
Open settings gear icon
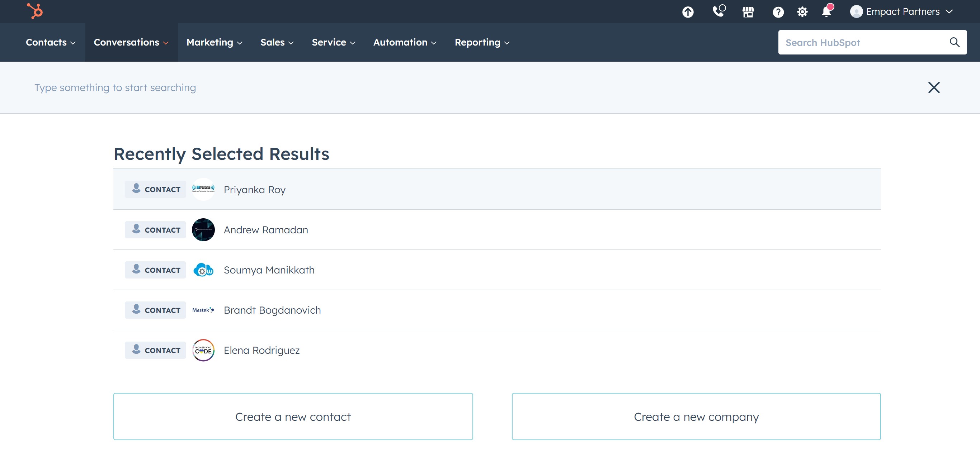coord(802,12)
